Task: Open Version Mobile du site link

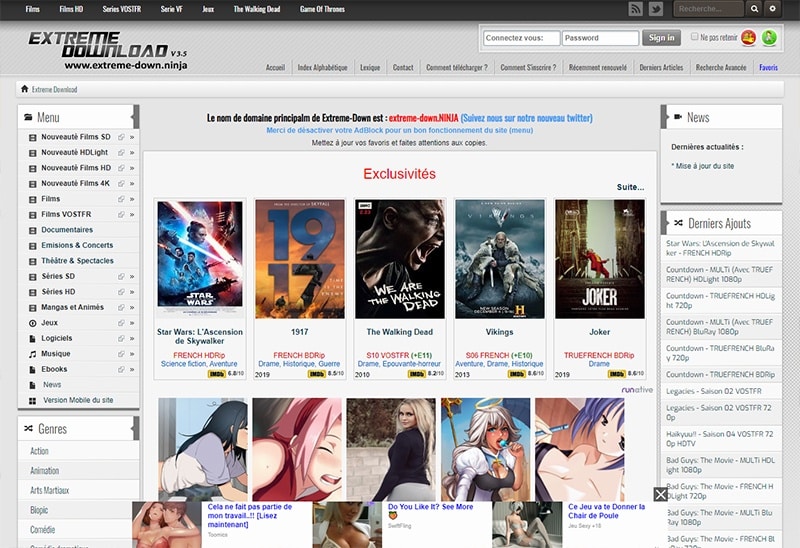Action: pos(78,400)
